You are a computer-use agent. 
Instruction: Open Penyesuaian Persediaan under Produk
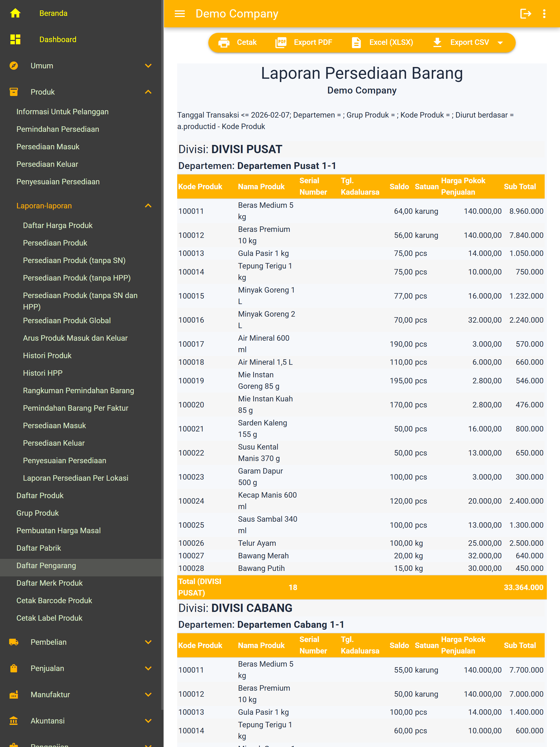58,182
